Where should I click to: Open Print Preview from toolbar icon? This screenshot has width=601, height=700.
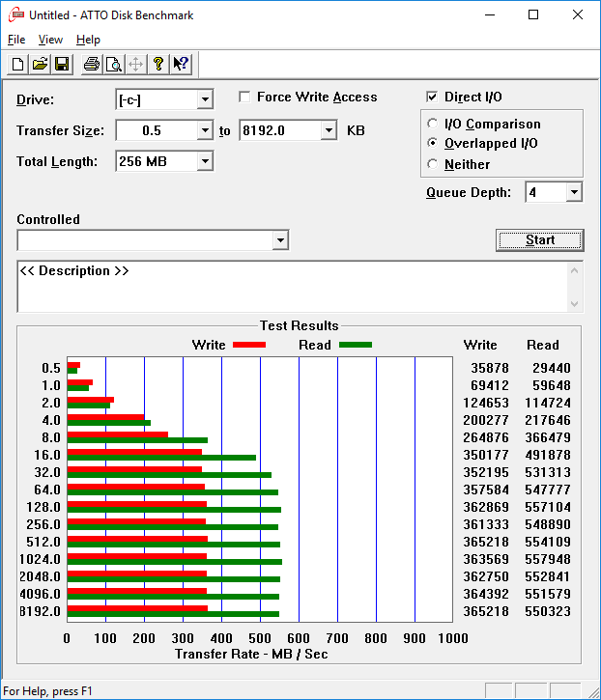(x=114, y=65)
